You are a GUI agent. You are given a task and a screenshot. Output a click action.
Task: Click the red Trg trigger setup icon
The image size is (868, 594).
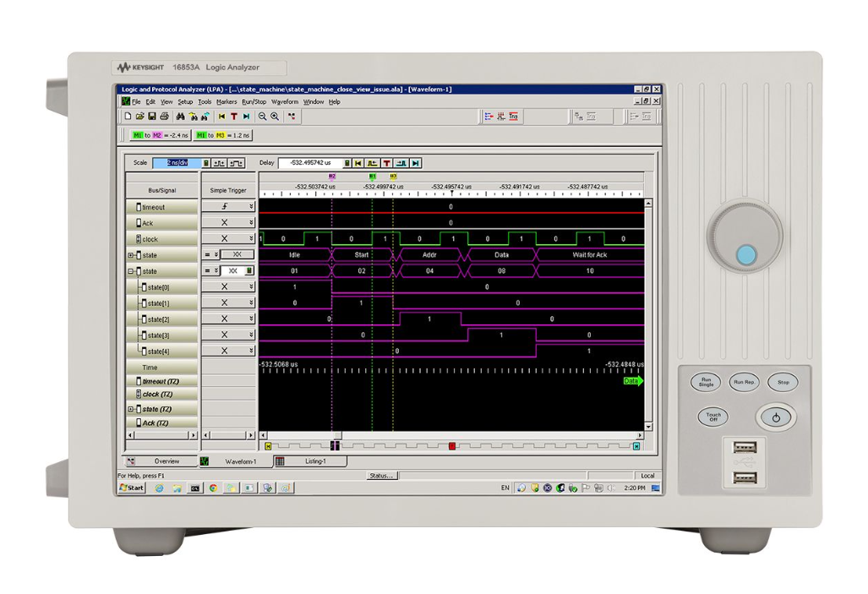513,117
